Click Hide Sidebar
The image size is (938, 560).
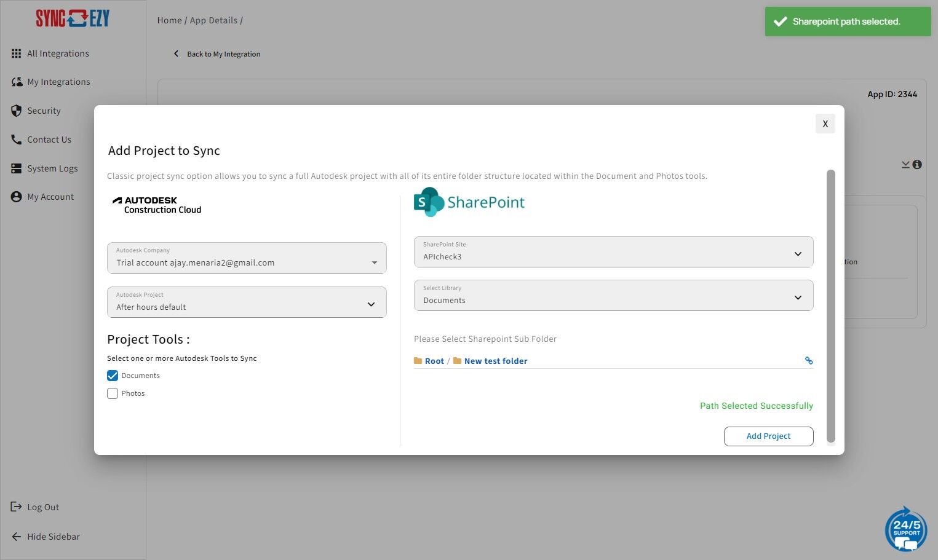click(x=54, y=537)
